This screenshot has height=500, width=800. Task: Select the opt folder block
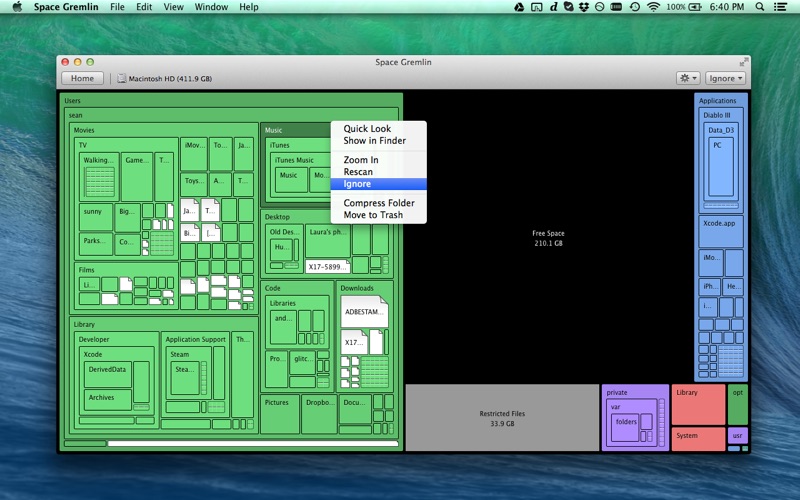[x=738, y=405]
